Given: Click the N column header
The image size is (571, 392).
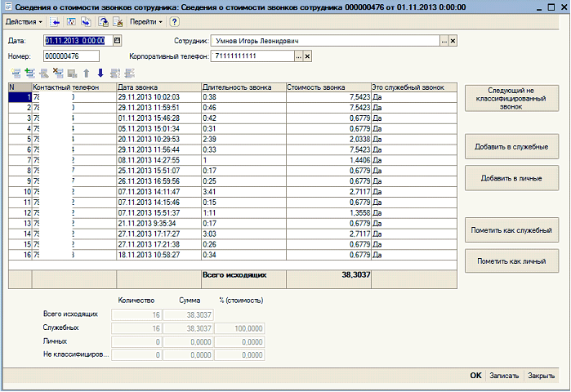Looking at the screenshot, I should coord(20,87).
